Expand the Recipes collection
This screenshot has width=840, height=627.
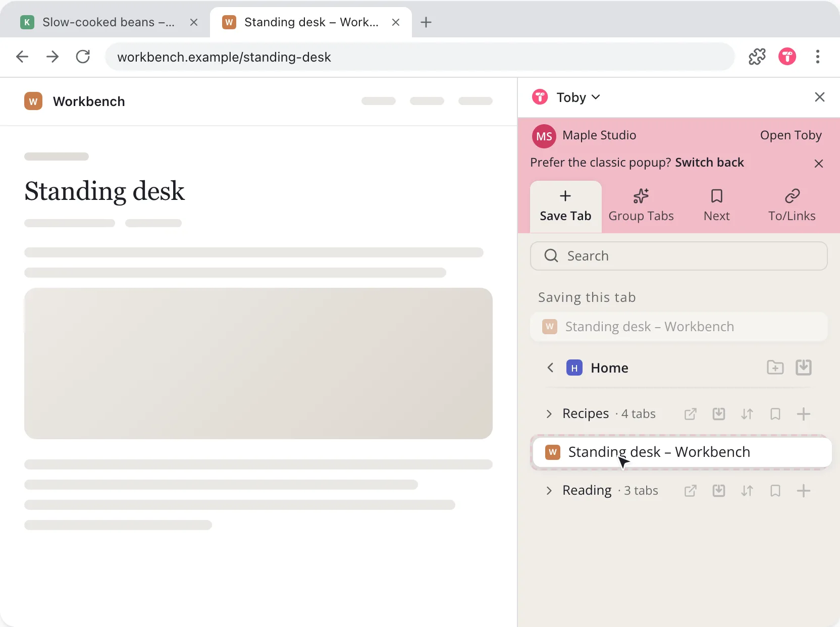click(x=549, y=414)
